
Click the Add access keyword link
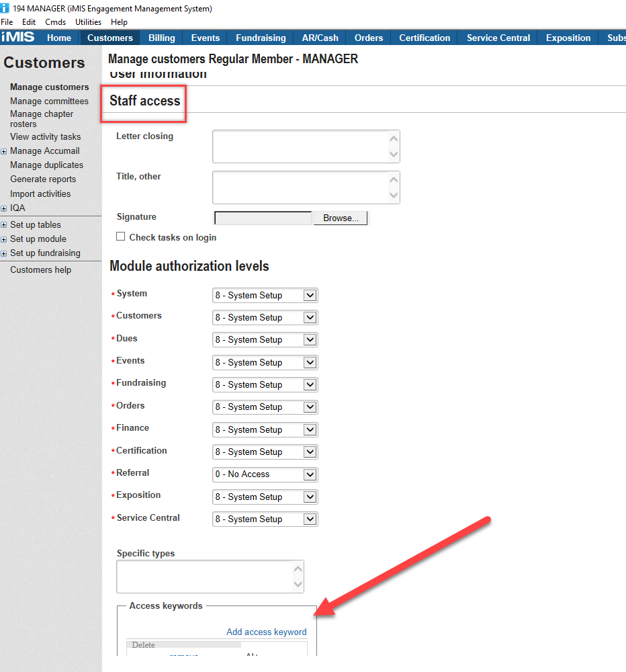[266, 632]
